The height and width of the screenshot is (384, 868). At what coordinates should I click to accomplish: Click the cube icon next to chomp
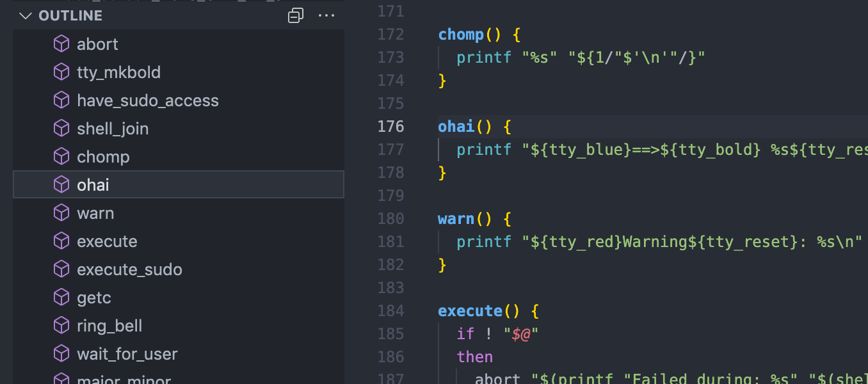click(x=61, y=157)
